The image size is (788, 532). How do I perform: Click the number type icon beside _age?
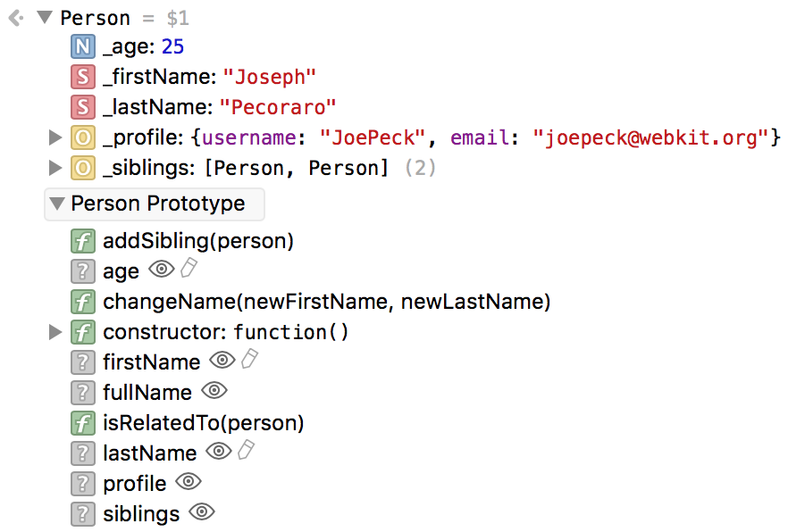83,46
